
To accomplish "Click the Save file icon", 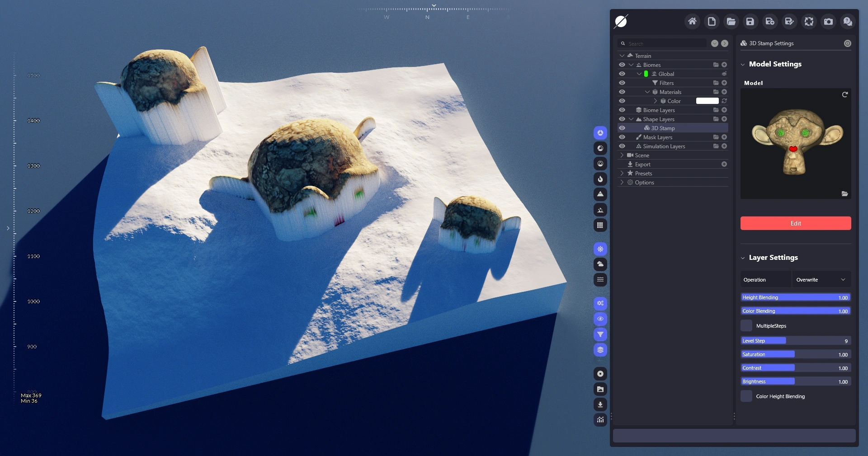I will point(750,21).
